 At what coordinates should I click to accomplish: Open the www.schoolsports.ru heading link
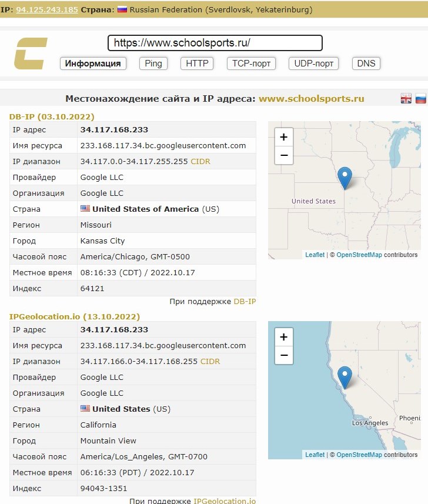(312, 99)
